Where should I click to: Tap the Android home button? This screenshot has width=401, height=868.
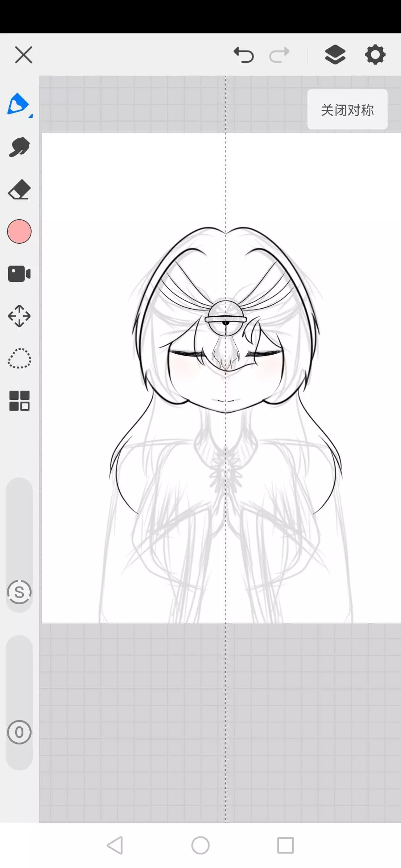[x=200, y=845]
